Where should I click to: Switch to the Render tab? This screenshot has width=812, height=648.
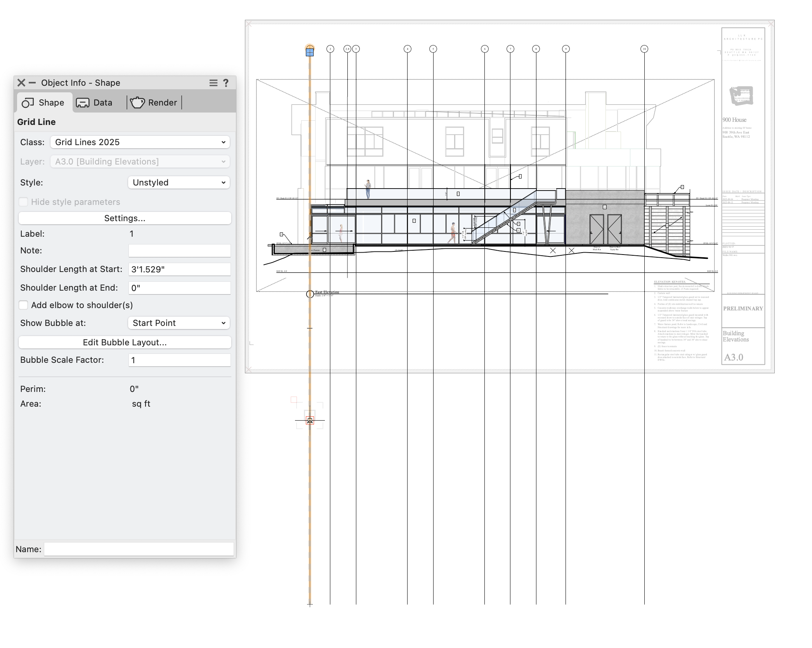[162, 103]
